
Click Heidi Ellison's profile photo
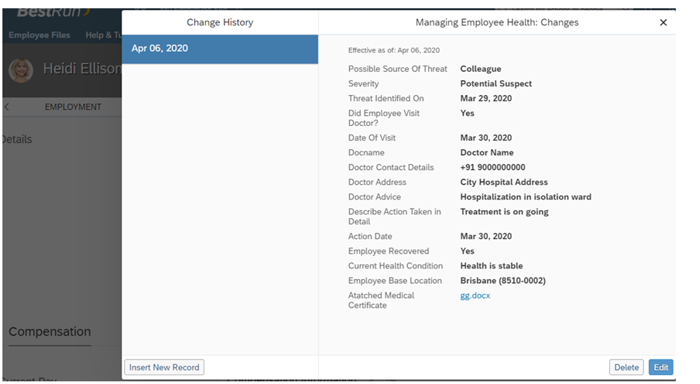click(x=21, y=70)
